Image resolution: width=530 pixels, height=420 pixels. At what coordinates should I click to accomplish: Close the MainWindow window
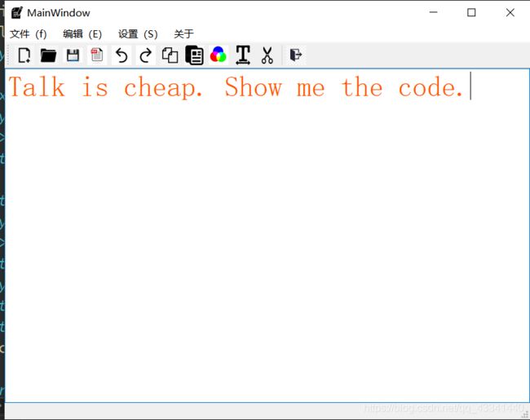510,13
